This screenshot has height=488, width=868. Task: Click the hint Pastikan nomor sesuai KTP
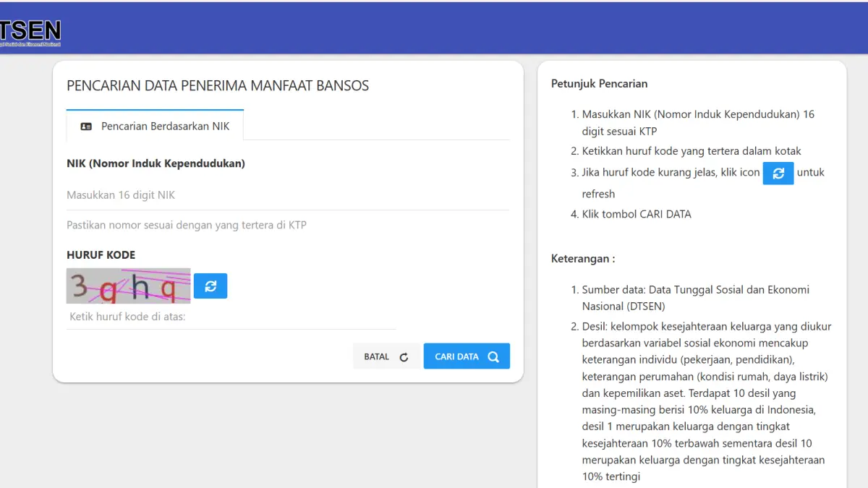(187, 225)
